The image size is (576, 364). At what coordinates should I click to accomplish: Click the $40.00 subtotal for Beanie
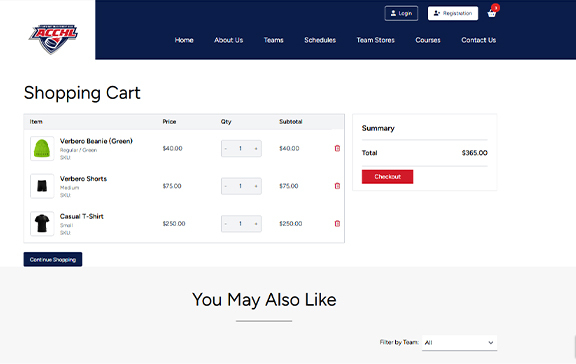(289, 148)
